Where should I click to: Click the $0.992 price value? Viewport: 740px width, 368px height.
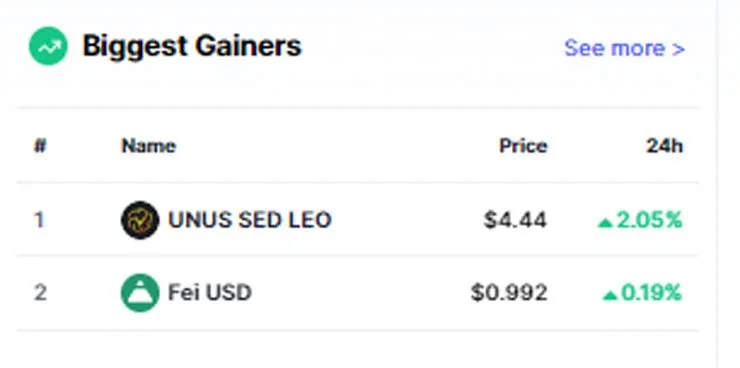tap(509, 293)
